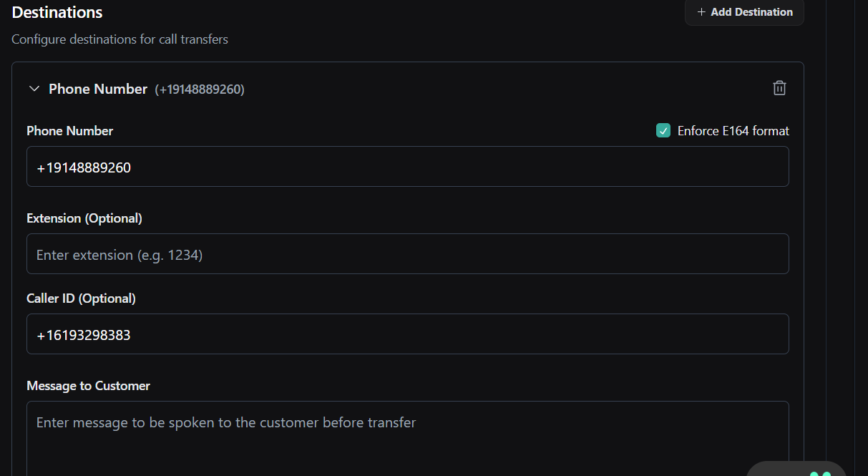Click the Destinations section heading
Screen dimensions: 868x476
(x=57, y=12)
